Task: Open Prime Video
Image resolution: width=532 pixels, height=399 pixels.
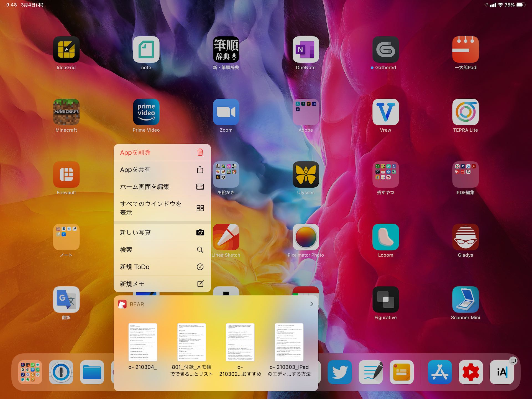Action: pos(146,112)
